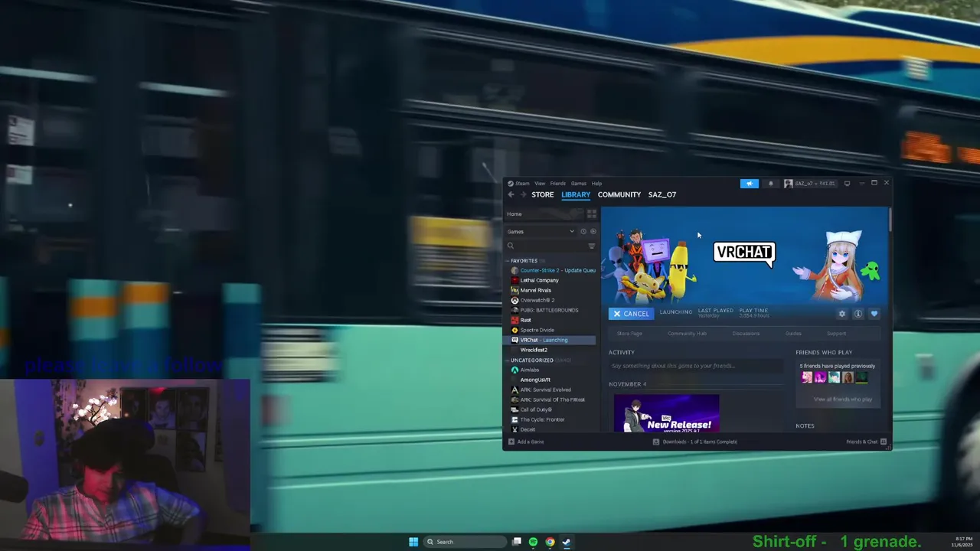Open the Steam notifications bell
The height and width of the screenshot is (551, 980).
coord(770,184)
